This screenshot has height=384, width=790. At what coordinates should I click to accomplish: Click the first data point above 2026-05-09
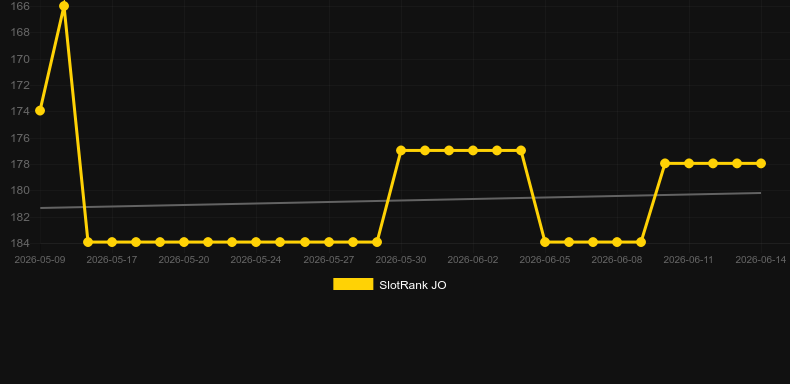[x=40, y=110]
